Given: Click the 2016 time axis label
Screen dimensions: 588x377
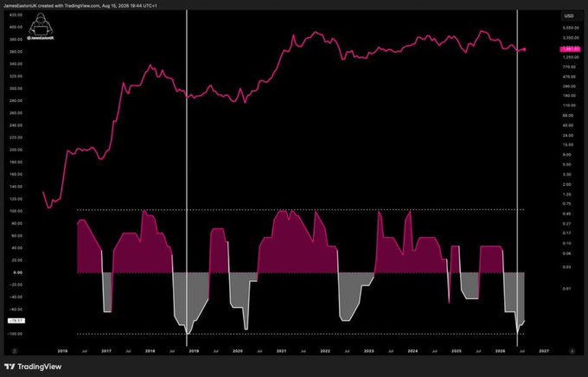Looking at the screenshot, I should pos(62,351).
